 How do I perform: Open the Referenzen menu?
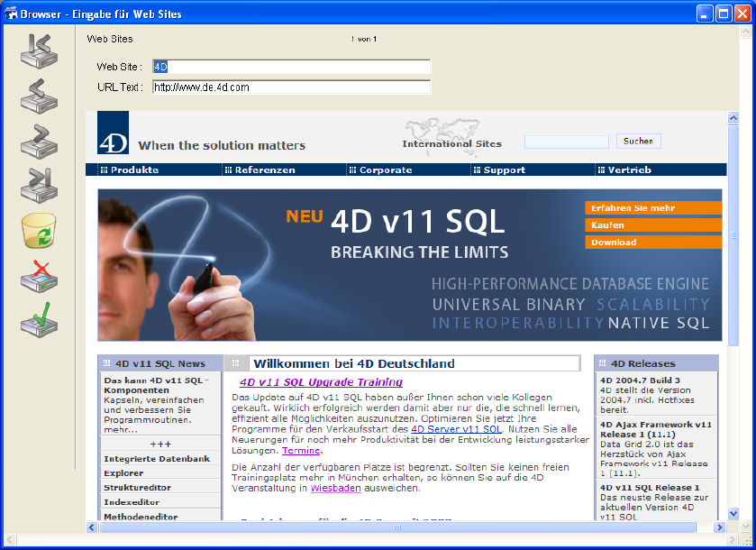[x=264, y=170]
